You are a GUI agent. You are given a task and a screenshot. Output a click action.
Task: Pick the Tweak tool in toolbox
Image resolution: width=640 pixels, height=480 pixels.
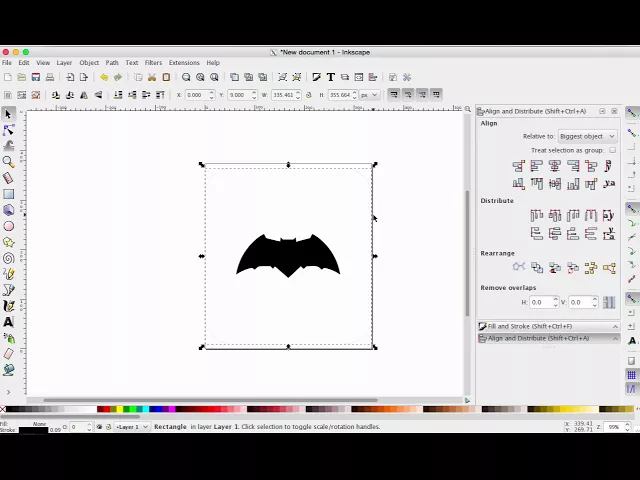coord(8,146)
